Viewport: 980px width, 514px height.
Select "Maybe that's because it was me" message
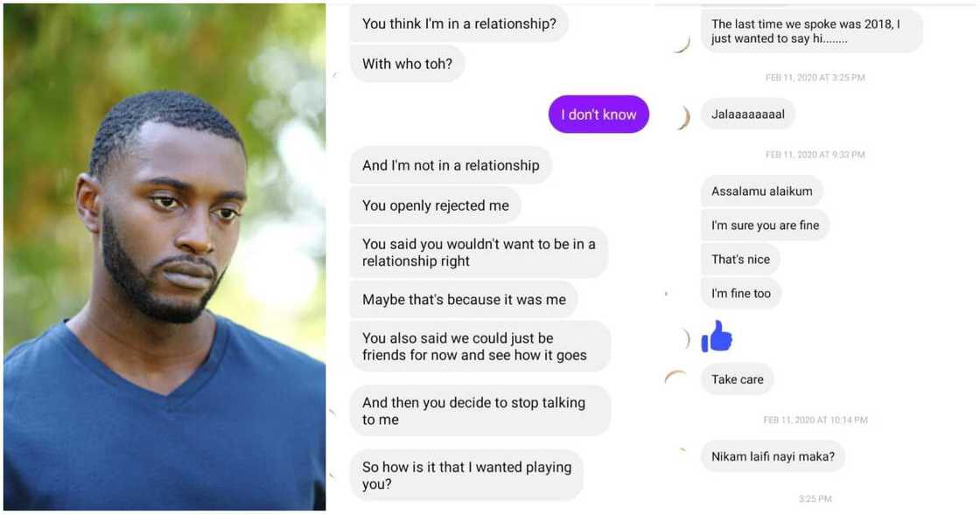point(463,300)
